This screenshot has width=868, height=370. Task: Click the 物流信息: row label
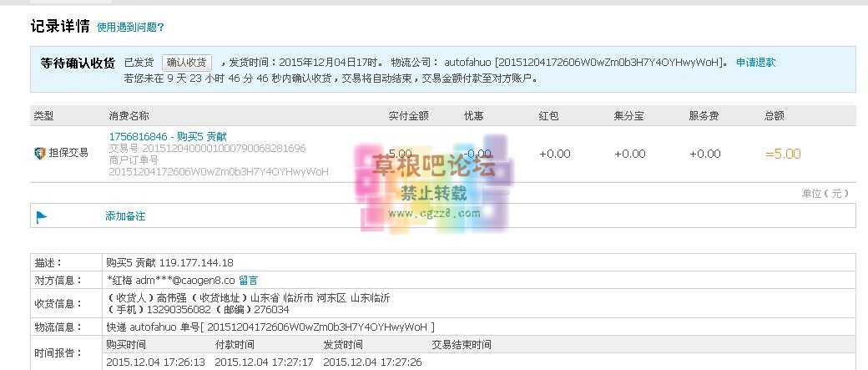58,327
